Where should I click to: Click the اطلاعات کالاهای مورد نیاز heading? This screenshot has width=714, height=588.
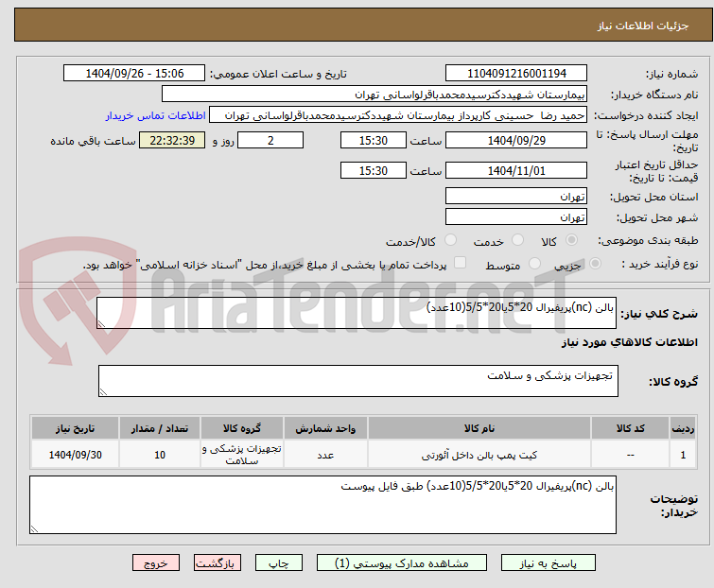[x=629, y=342]
